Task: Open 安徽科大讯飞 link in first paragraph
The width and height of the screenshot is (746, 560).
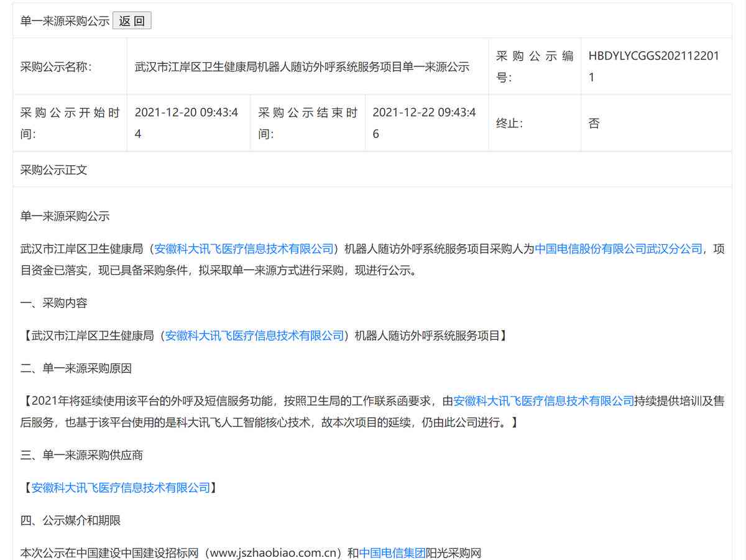Action: pyautogui.click(x=244, y=249)
